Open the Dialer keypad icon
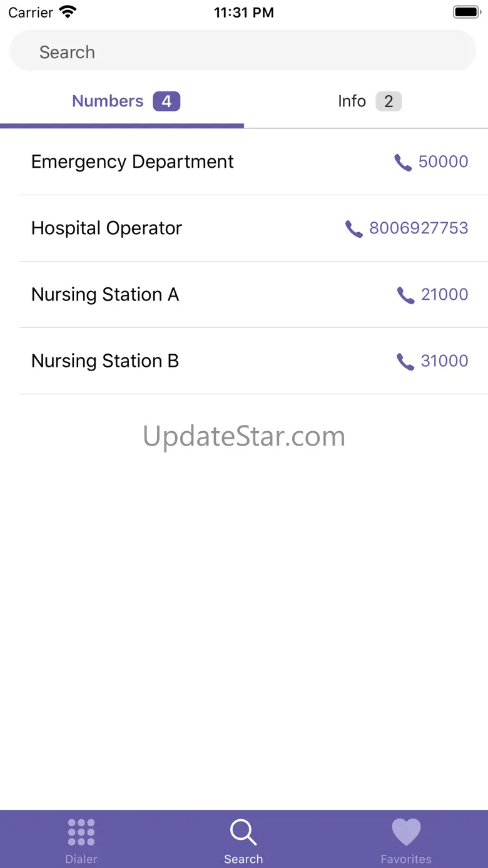 tap(81, 832)
